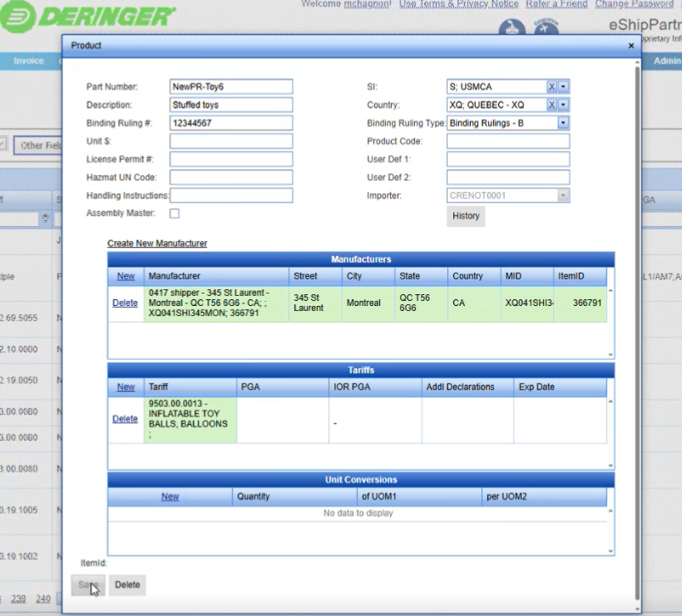Click the Change Password link
Screen dimensions: 682x616
point(634,4)
